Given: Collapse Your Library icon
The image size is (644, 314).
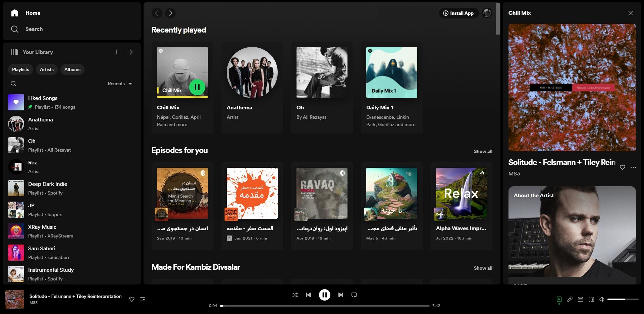Looking at the screenshot, I should [x=14, y=52].
